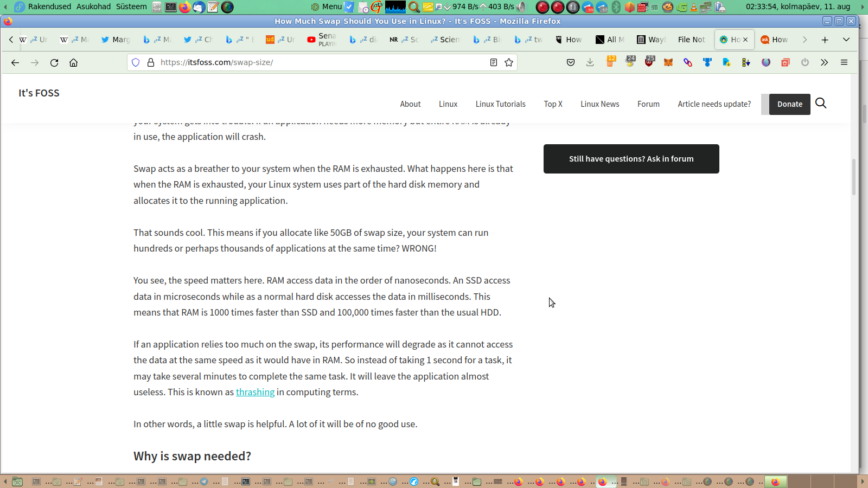The width and height of the screenshot is (868, 488).
Task: Open the text editor panel launcher
Action: point(213,7)
